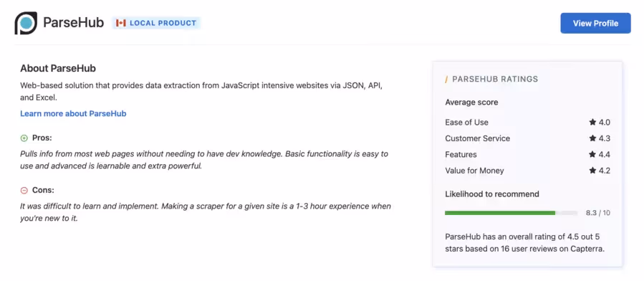Click the star icon next to Ease of Use
The image size is (644, 281).
pyautogui.click(x=592, y=122)
